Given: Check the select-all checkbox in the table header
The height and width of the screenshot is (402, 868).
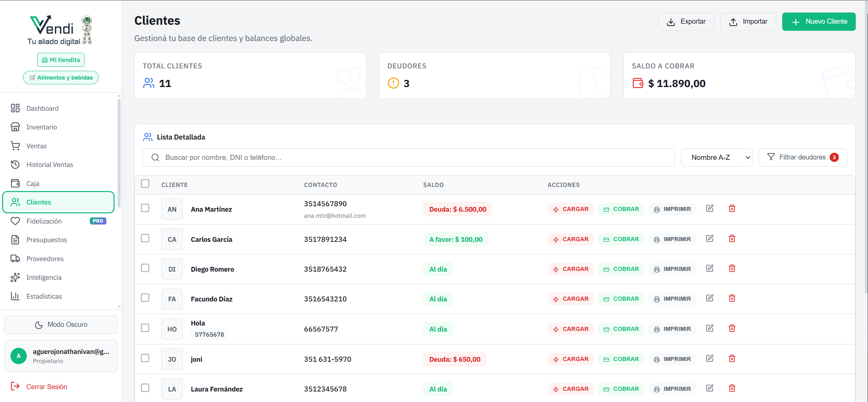Looking at the screenshot, I should (x=145, y=184).
